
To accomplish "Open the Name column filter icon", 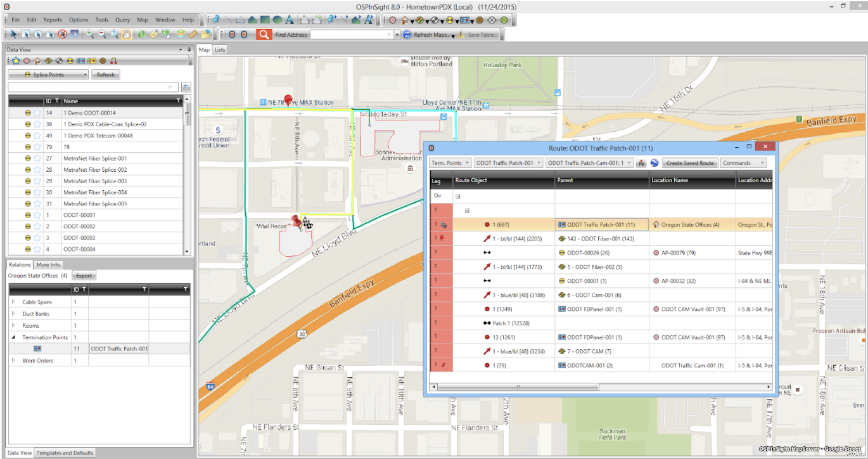I will (x=178, y=100).
